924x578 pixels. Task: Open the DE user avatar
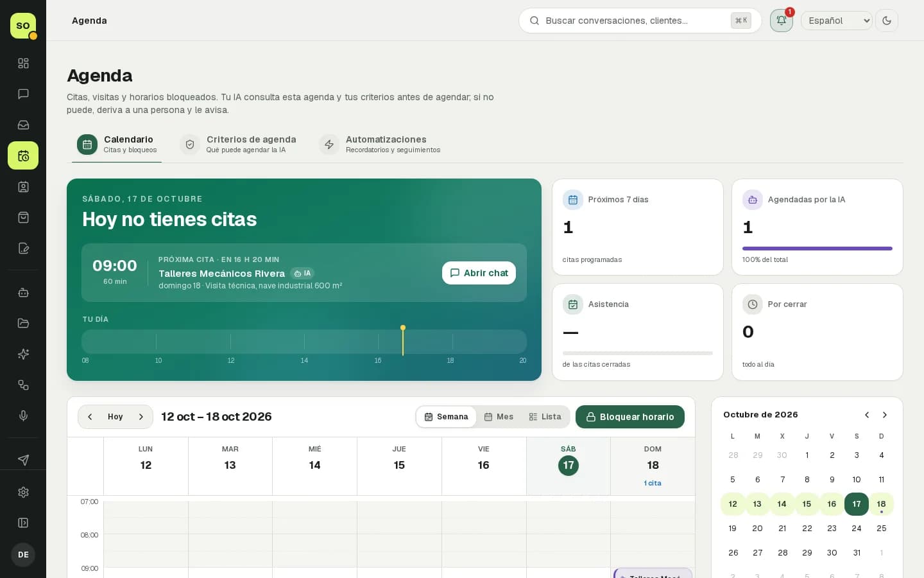(23, 555)
